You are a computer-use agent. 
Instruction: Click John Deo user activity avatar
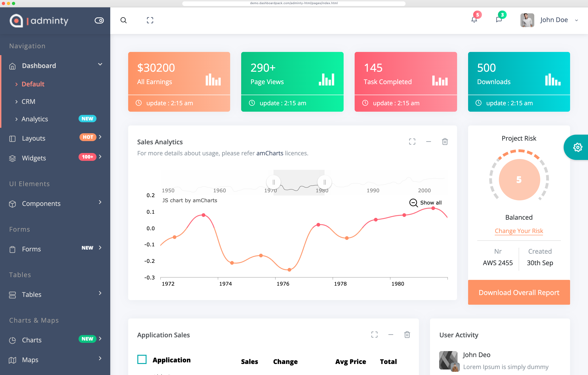[x=449, y=361]
